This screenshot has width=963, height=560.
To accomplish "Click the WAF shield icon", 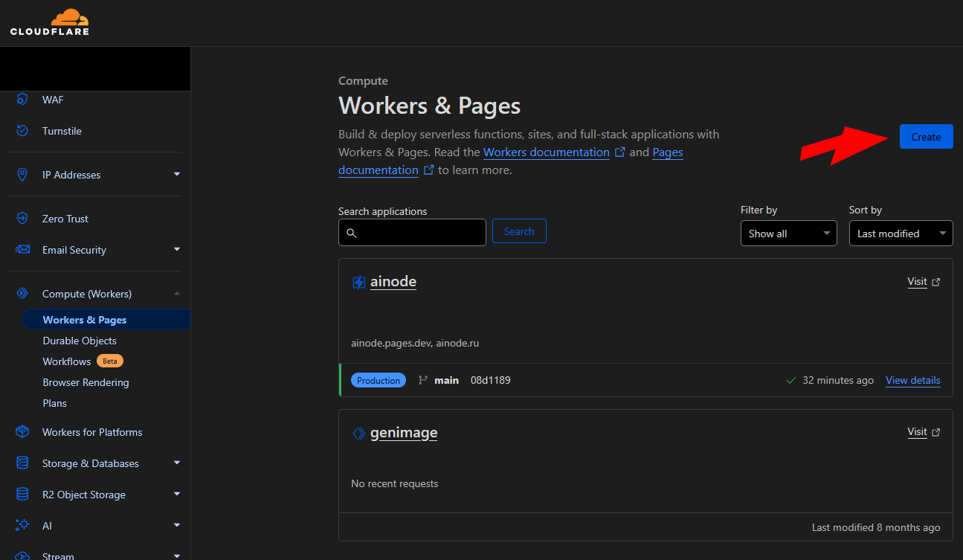I will pyautogui.click(x=22, y=100).
